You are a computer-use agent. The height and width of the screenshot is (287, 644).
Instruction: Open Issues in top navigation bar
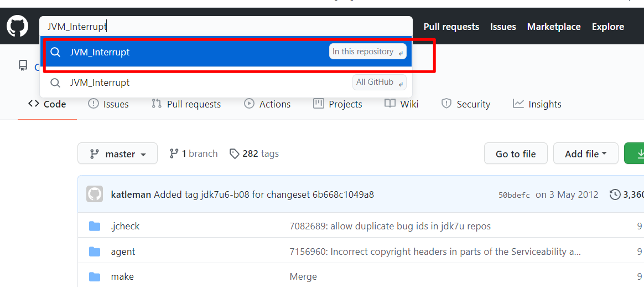click(503, 27)
